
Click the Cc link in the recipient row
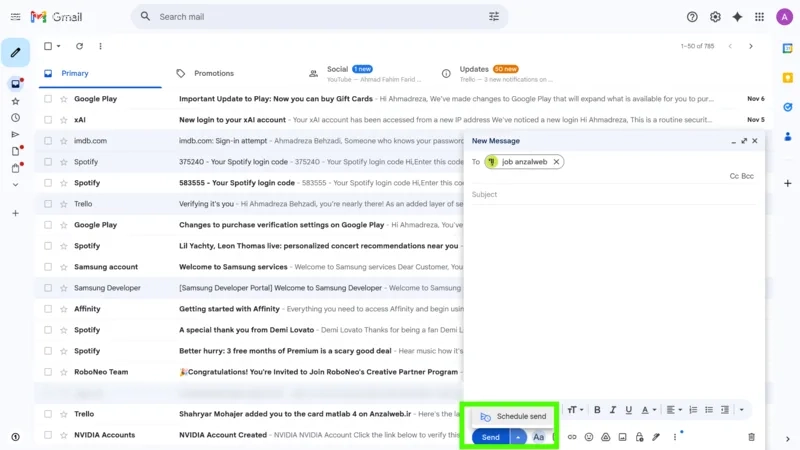pos(734,176)
